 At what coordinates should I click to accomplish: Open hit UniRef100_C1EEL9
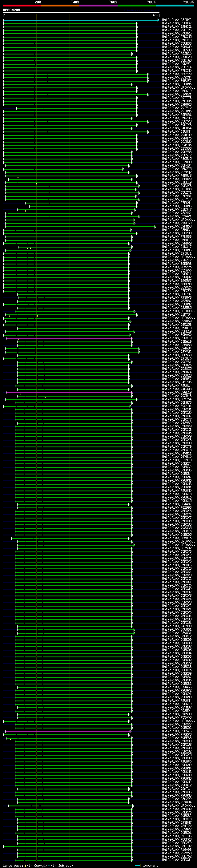click(x=177, y=182)
